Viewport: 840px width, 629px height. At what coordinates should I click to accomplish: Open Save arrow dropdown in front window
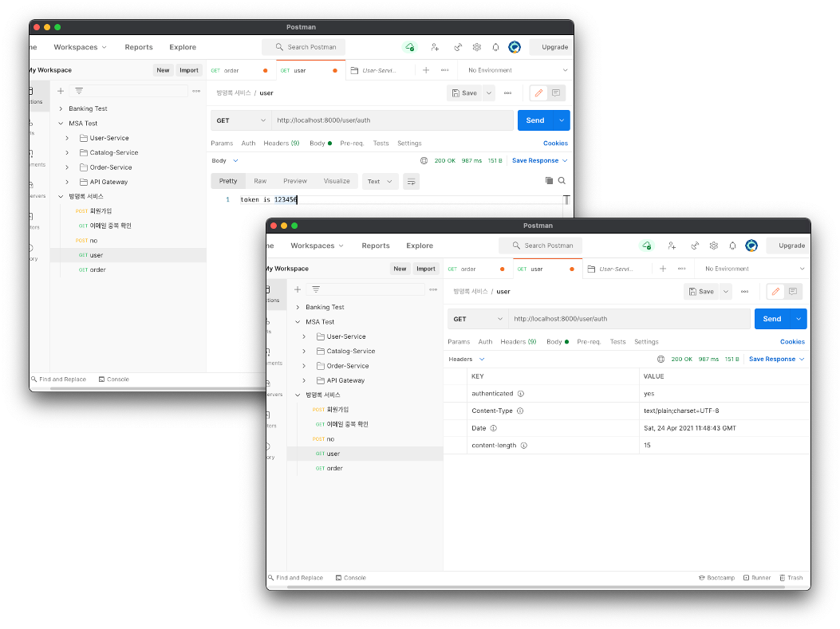[726, 292]
